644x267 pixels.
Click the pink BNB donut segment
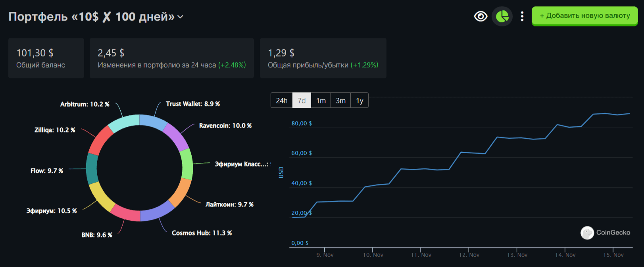click(x=125, y=213)
